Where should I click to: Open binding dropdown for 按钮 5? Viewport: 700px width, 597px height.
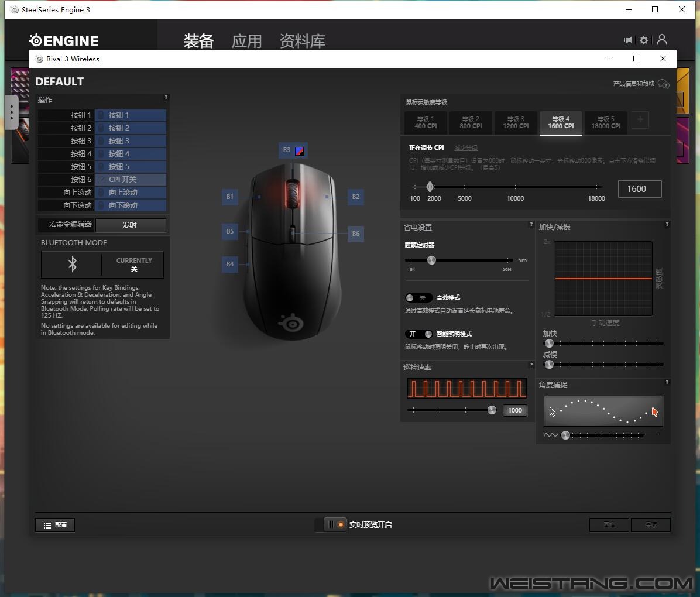tap(131, 167)
